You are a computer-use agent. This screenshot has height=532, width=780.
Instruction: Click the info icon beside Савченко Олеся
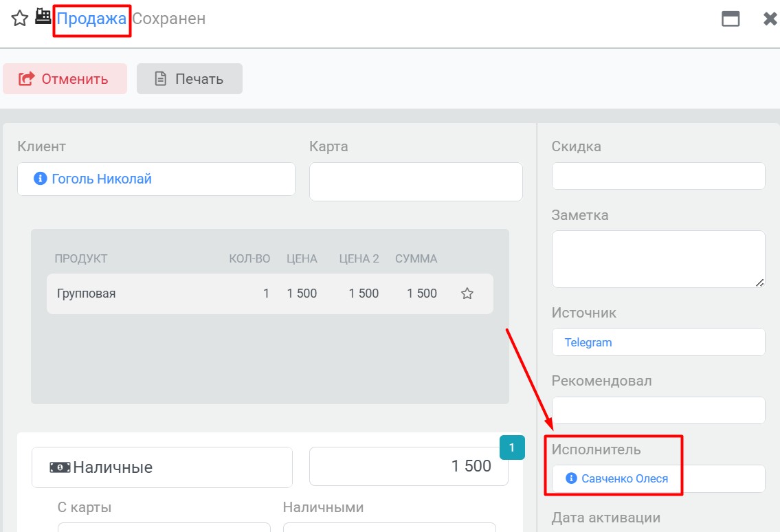pyautogui.click(x=571, y=478)
